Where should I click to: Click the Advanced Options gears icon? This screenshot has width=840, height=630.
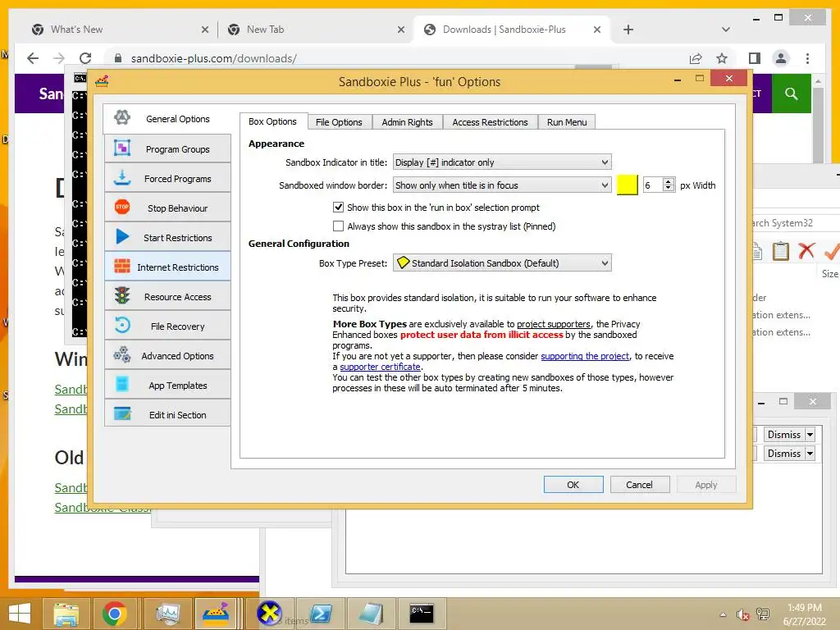[x=122, y=354]
